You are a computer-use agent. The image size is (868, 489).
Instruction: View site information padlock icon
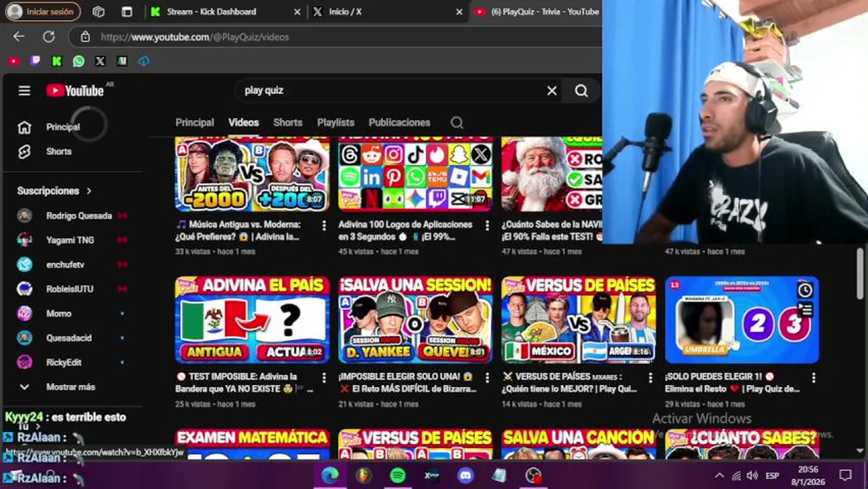point(85,37)
